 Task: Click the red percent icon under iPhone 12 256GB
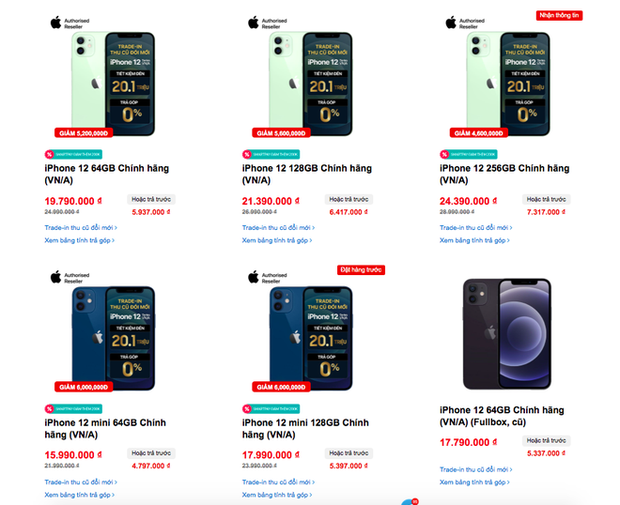[444, 154]
